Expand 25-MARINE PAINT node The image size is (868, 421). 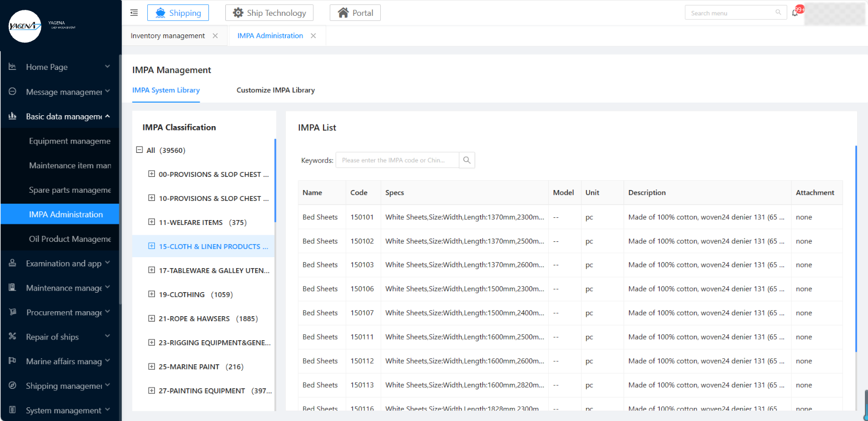(x=152, y=366)
